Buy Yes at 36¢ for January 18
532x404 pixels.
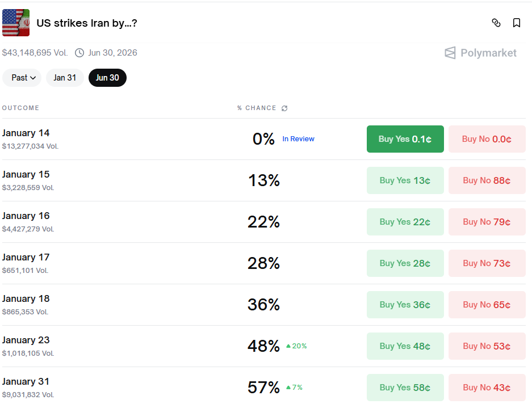point(405,305)
